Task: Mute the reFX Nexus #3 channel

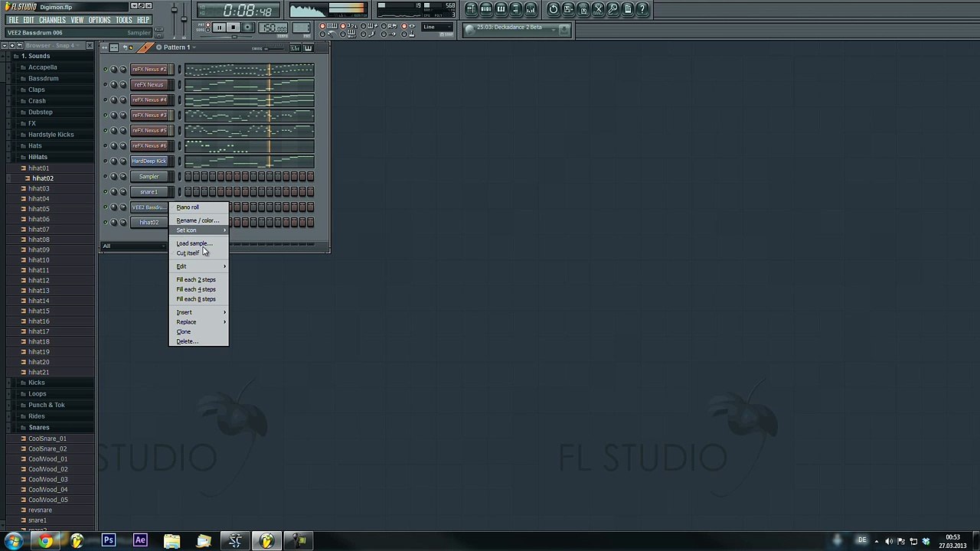Action: [106, 116]
